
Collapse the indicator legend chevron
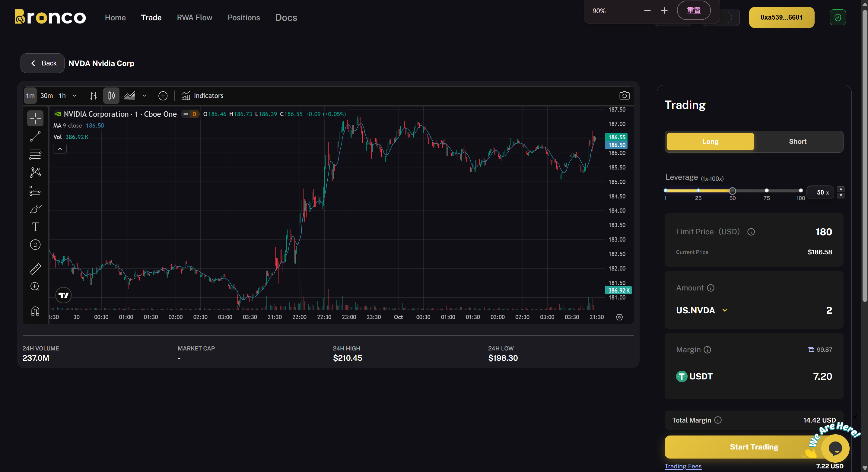60,149
